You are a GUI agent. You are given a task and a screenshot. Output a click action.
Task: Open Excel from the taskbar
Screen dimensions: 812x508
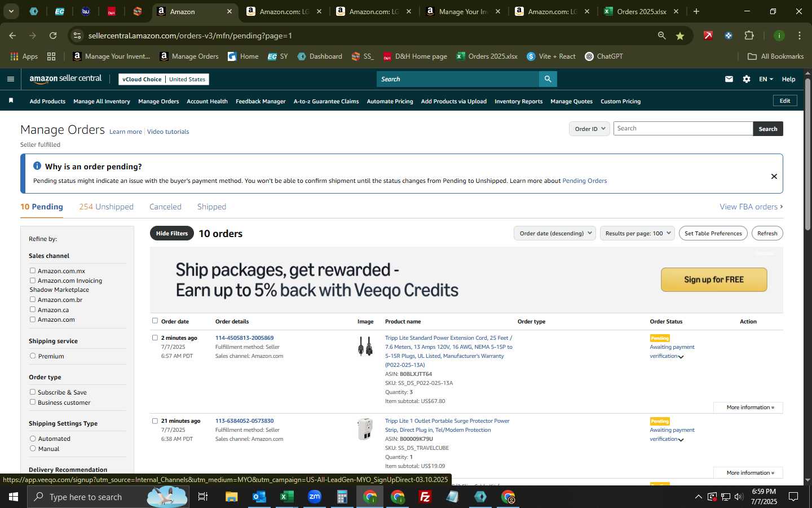point(286,497)
